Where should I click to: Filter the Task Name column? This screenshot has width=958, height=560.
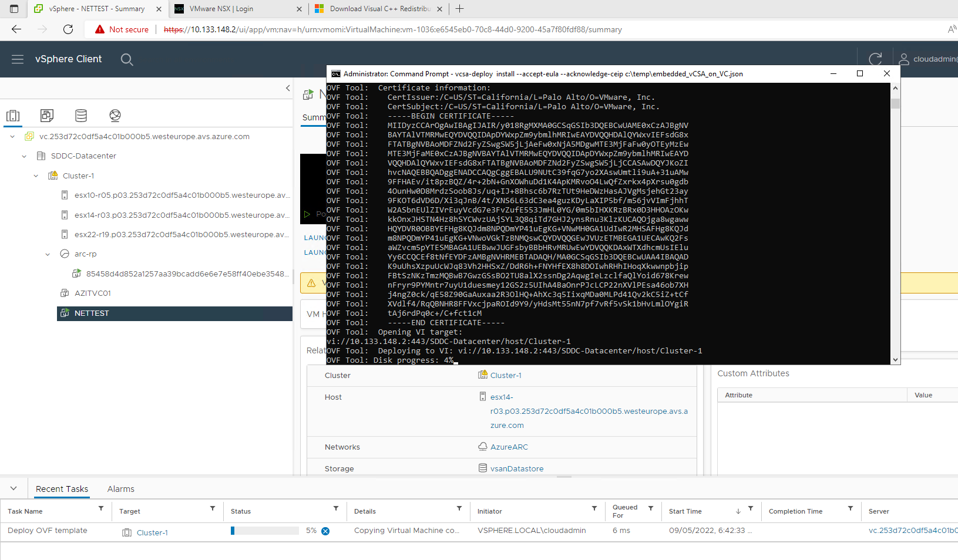(101, 509)
